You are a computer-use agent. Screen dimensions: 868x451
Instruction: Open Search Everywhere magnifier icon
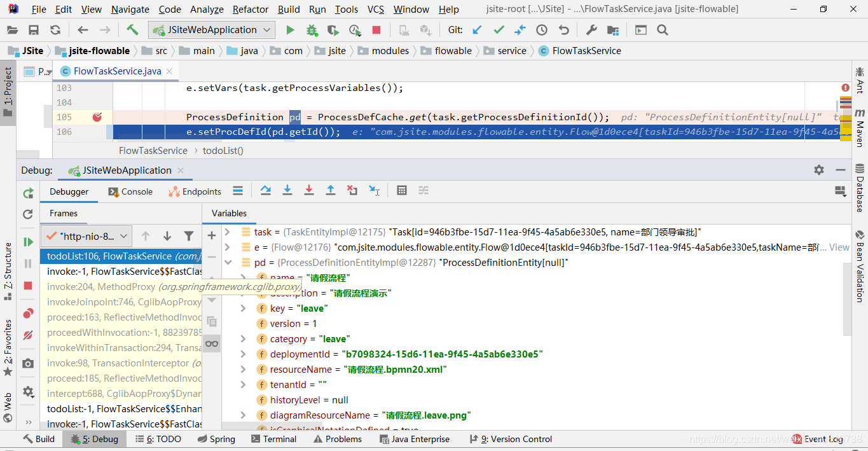point(662,30)
